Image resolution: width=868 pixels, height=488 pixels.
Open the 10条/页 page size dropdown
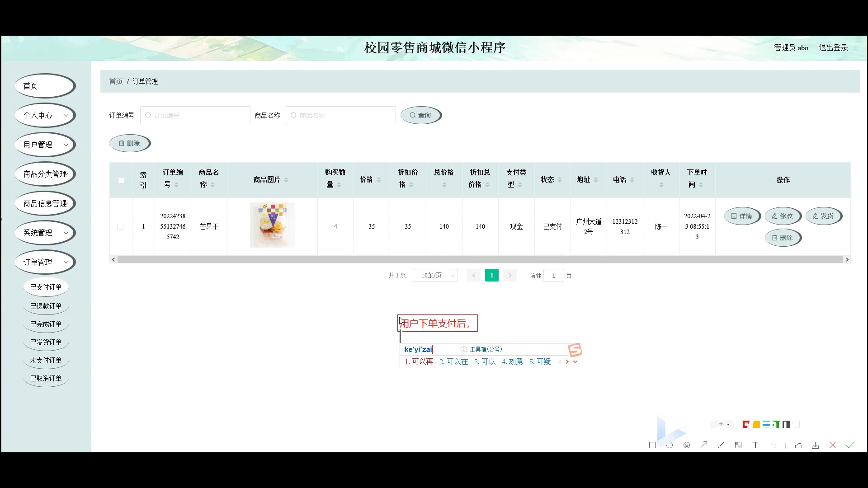pos(435,275)
